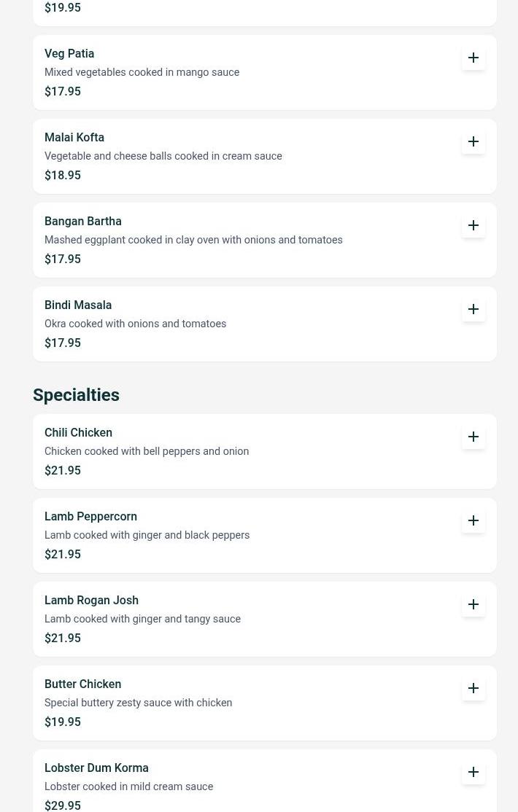Image resolution: width=518 pixels, height=812 pixels.
Task: Select the Malai Kofta dish title
Action: [x=74, y=138]
